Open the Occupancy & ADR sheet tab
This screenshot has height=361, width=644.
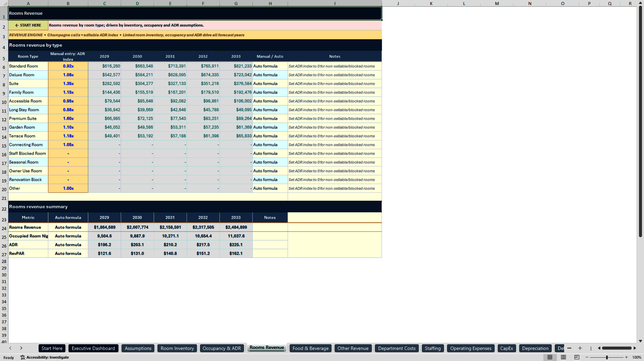[x=222, y=348]
